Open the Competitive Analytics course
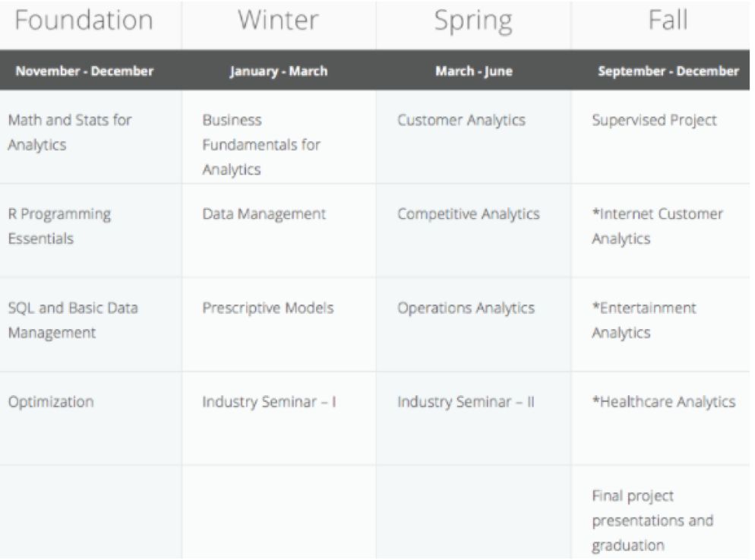The image size is (755, 560). (469, 214)
